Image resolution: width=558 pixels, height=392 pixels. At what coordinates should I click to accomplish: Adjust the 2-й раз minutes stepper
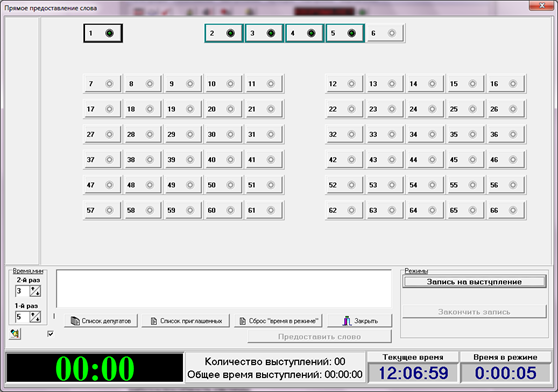(35, 291)
